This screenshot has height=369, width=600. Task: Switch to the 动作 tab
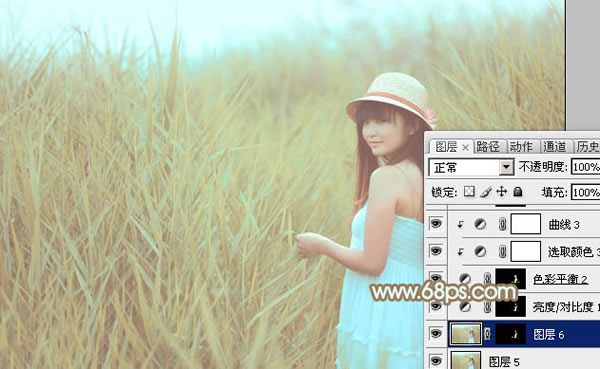(521, 147)
